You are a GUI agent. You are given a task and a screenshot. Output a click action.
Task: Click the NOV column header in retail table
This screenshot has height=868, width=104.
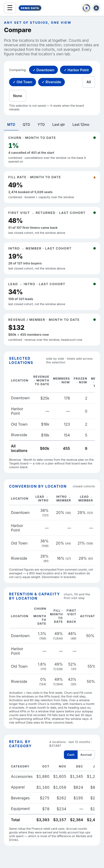click(63, 766)
